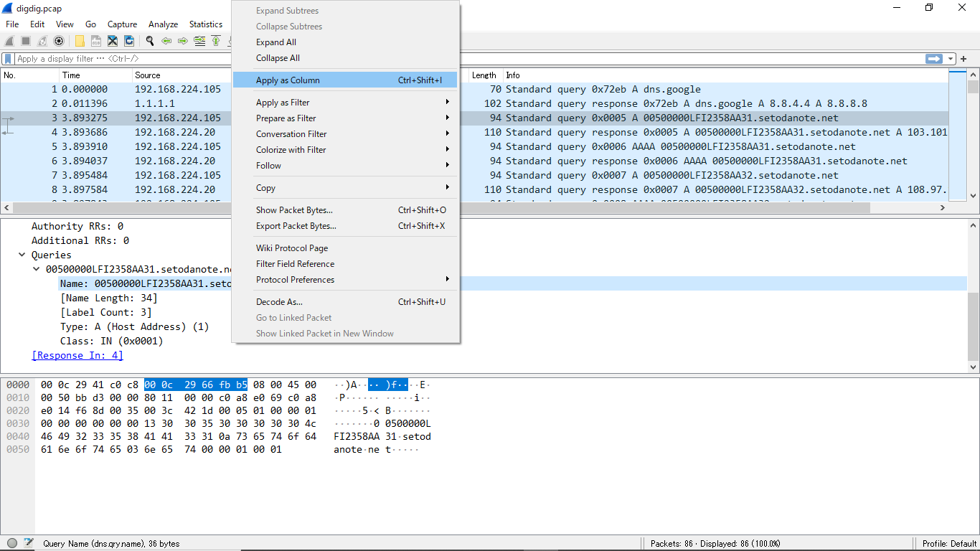
Task: Click the restart capture icon
Action: click(x=42, y=41)
